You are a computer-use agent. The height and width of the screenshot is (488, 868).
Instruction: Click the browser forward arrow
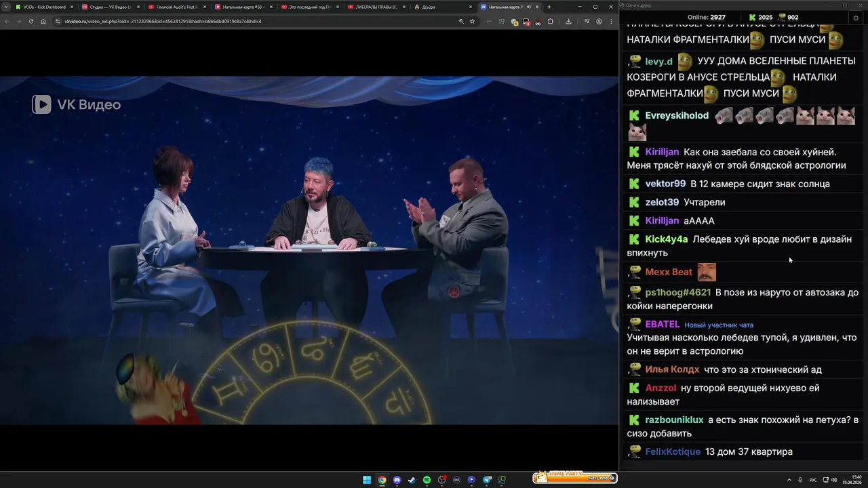point(18,21)
